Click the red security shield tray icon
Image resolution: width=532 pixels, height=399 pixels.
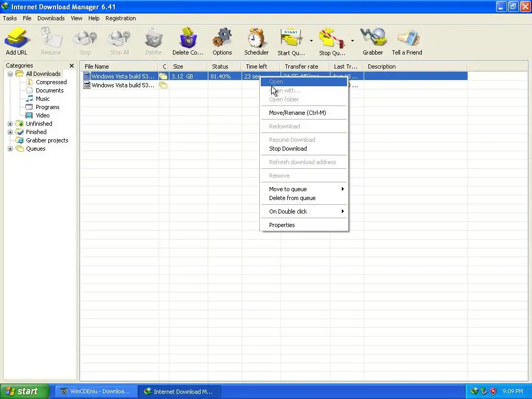(494, 391)
